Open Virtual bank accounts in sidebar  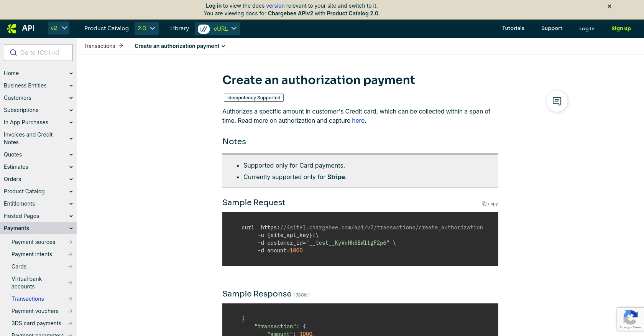pos(26,283)
